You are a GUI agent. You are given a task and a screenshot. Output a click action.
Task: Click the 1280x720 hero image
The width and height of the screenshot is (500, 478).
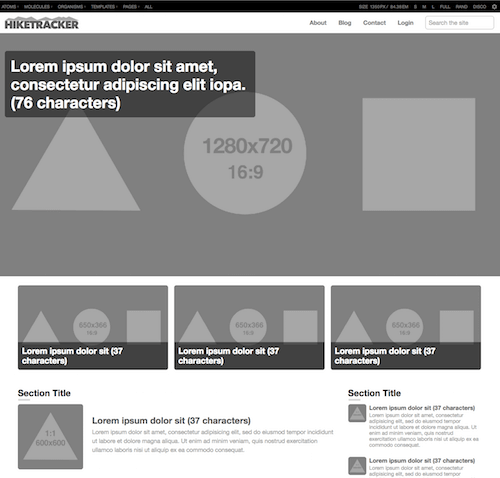tap(250, 155)
